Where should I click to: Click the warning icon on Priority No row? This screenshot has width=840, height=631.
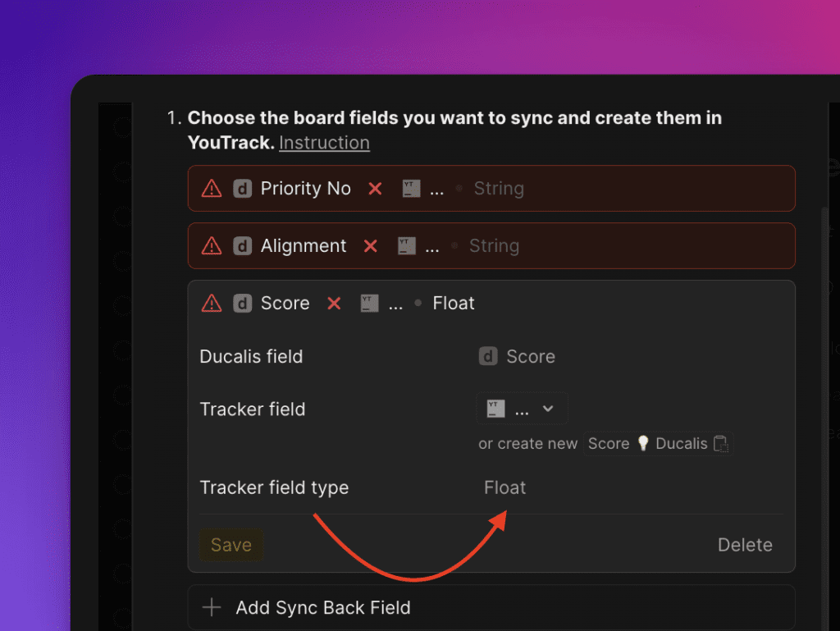tap(212, 189)
